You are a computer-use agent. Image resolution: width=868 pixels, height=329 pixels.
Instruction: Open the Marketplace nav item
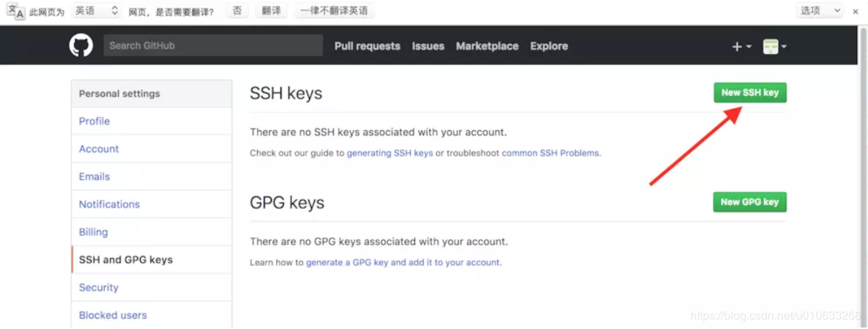click(x=487, y=47)
